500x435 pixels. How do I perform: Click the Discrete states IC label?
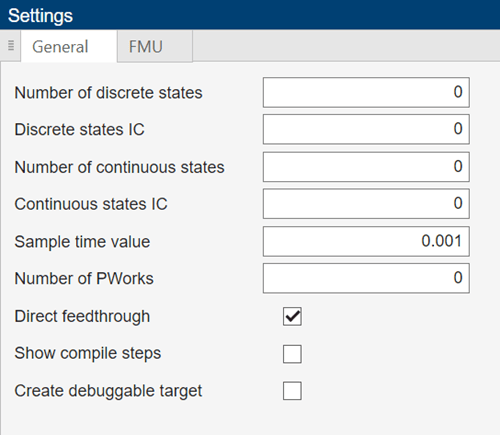pos(80,130)
